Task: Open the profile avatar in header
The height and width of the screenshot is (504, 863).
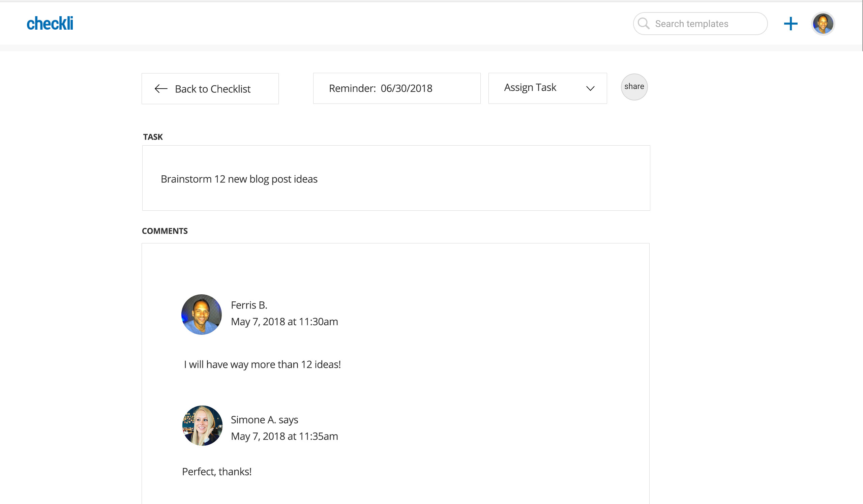Action: (823, 24)
